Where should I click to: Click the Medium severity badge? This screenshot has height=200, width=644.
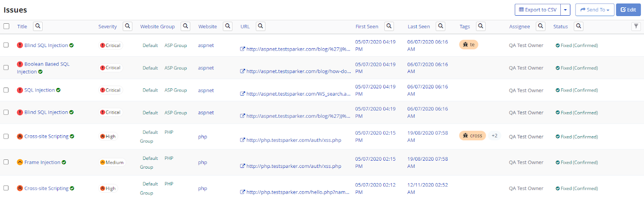coord(112,162)
